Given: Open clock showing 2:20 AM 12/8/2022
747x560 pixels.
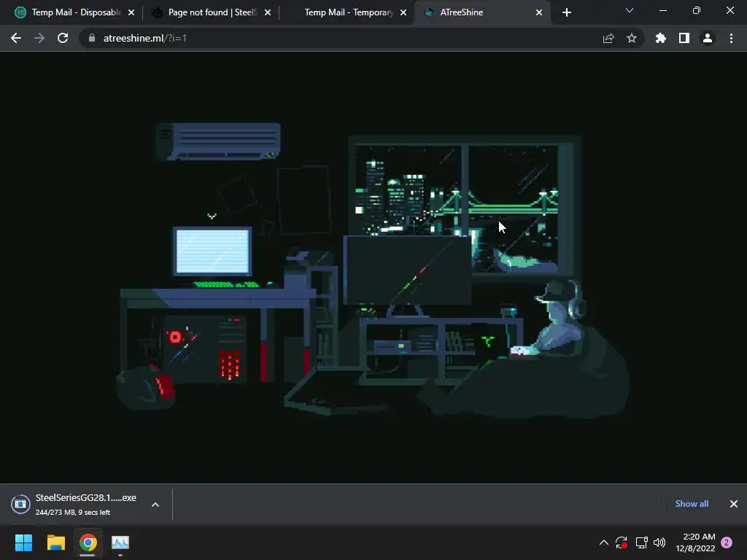Looking at the screenshot, I should (695, 542).
